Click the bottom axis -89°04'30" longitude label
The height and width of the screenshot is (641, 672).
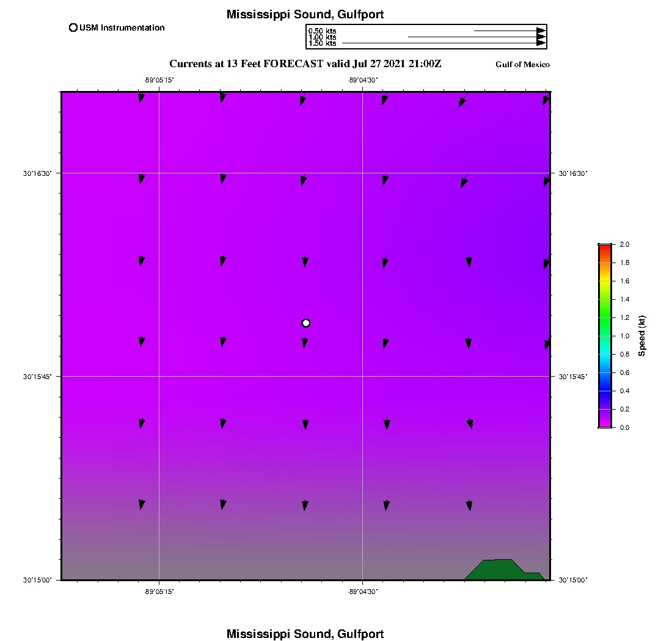(x=363, y=591)
